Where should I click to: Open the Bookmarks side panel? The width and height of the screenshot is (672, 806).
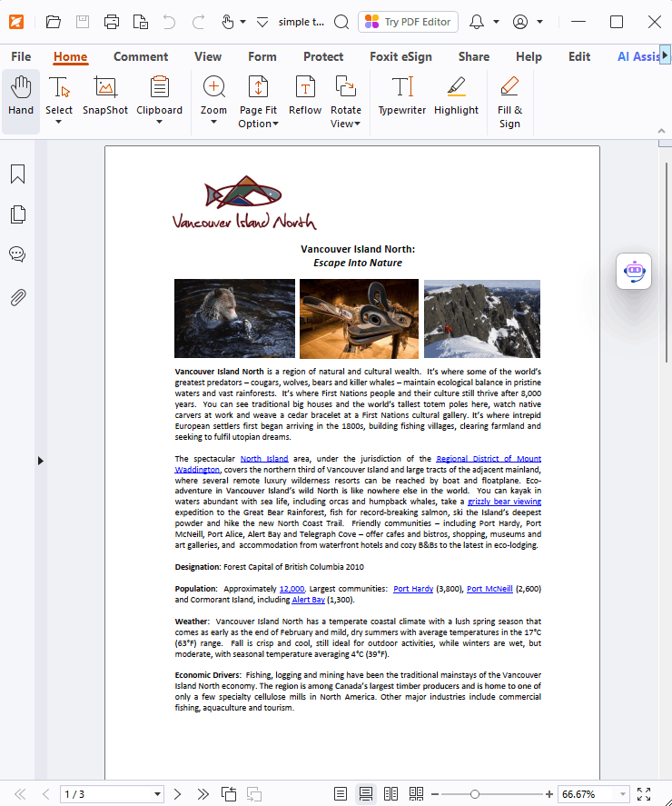tap(17, 174)
